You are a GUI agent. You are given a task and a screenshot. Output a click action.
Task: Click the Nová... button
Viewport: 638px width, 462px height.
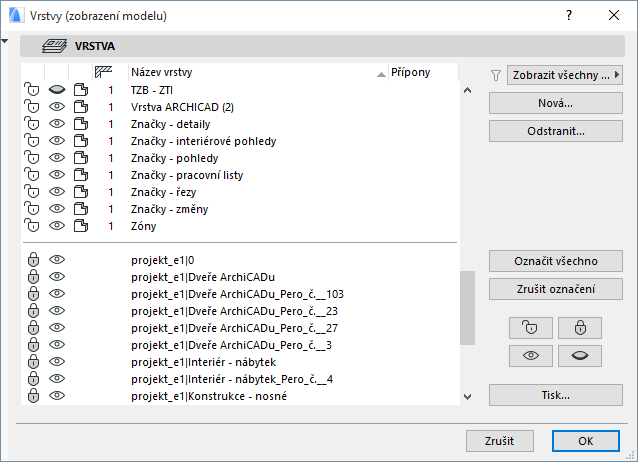(x=554, y=103)
